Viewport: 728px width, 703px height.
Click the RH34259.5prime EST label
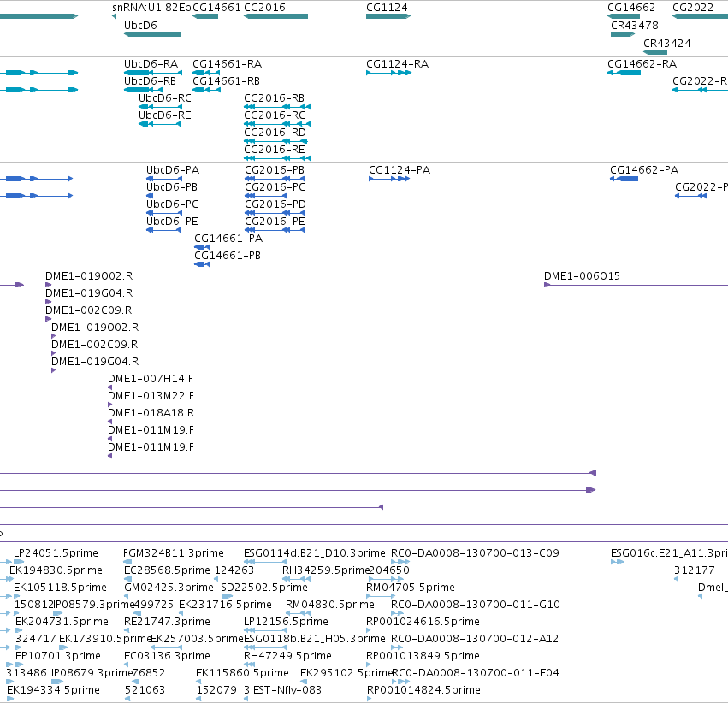point(325,570)
